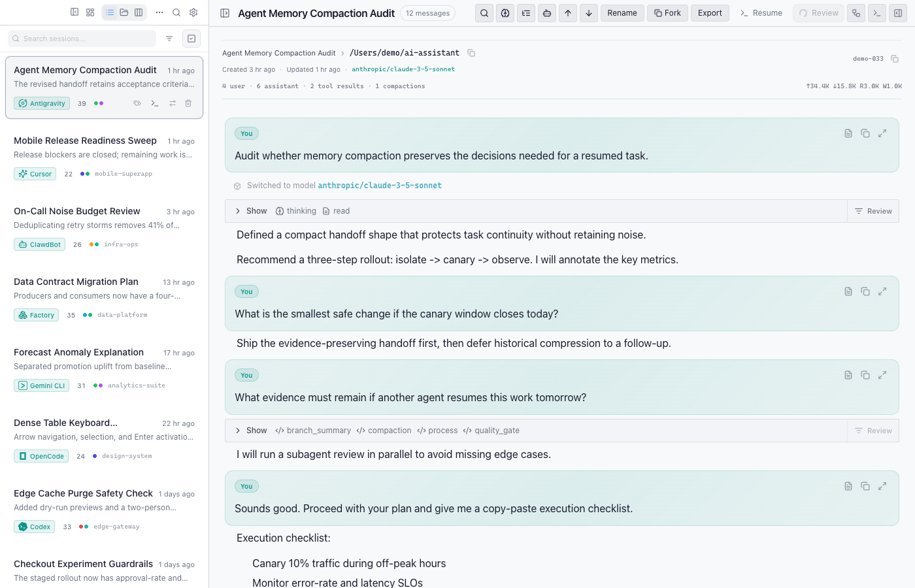
Task: Jump to next message with down arrow
Action: pyautogui.click(x=589, y=13)
